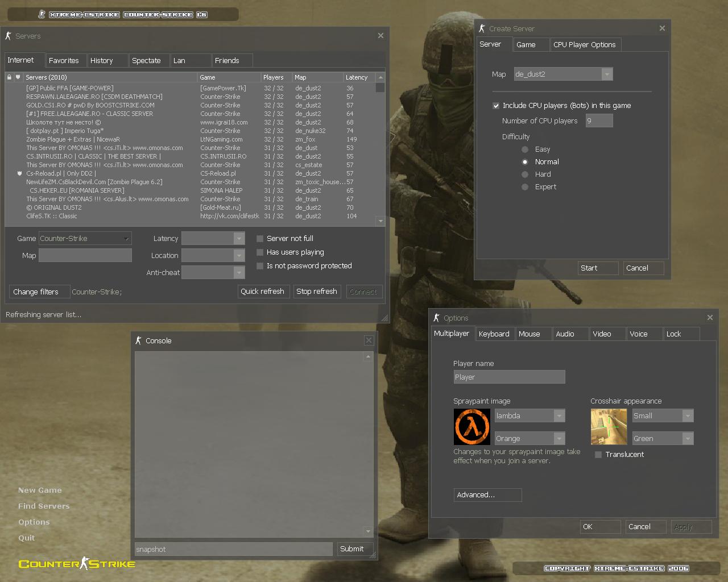This screenshot has width=728, height=582.
Task: Click the shield icon beside Cs-Reload.pl server
Action: [x=19, y=173]
